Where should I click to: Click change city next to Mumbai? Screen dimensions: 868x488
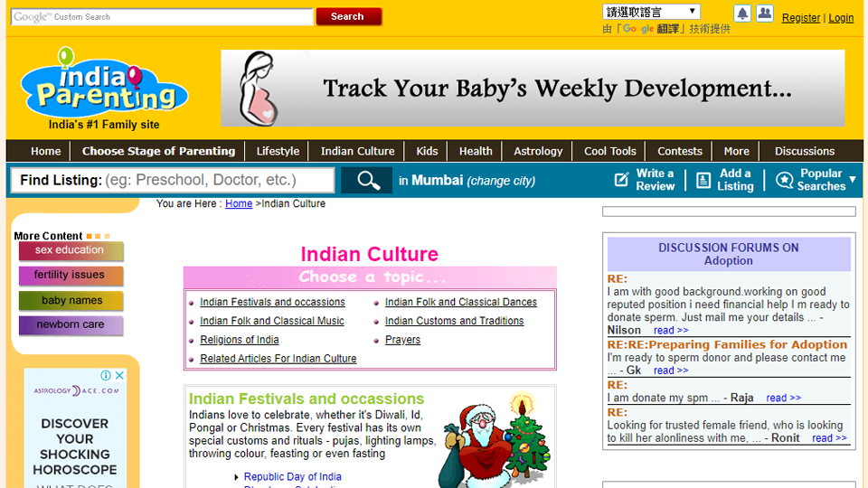tap(501, 181)
